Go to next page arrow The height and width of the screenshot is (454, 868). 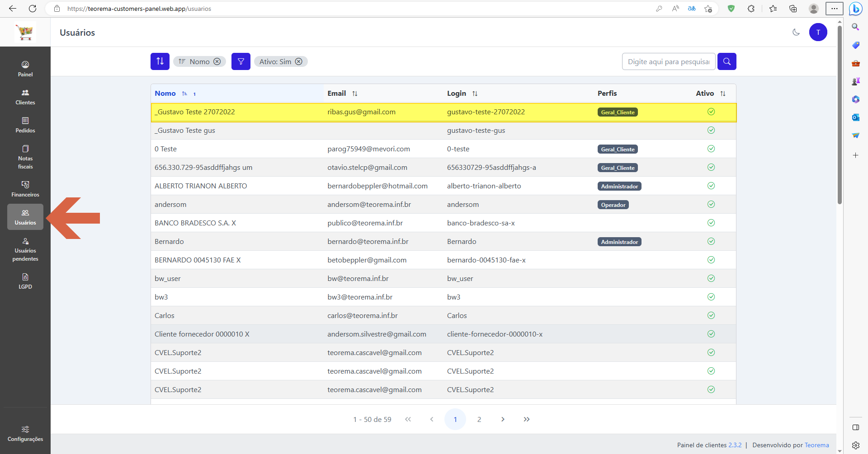point(503,419)
